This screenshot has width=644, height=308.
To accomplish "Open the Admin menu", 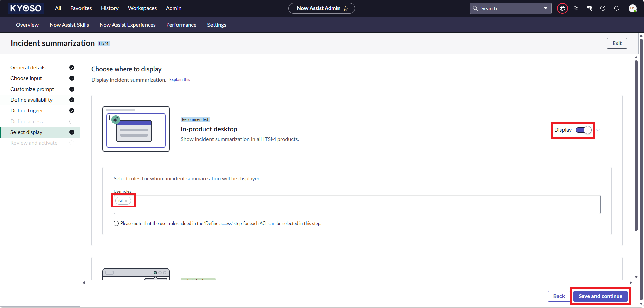I will [x=174, y=8].
